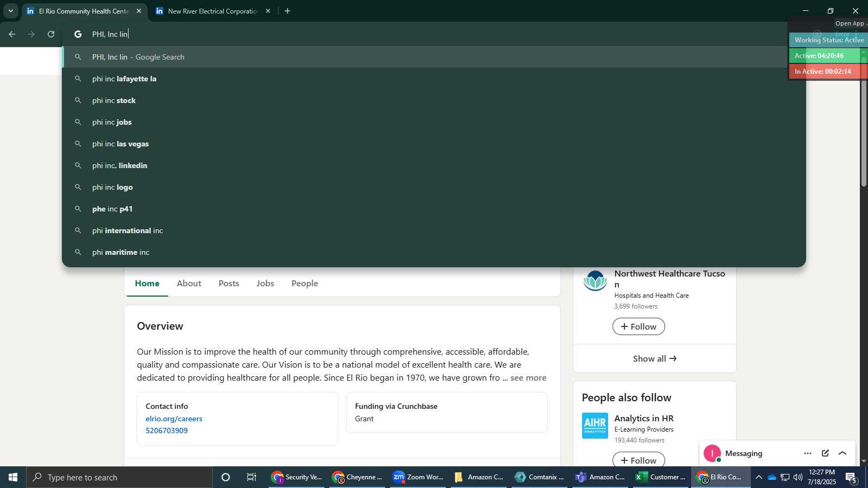Click Show all similar pages
Image resolution: width=868 pixels, height=488 pixels.
click(655, 358)
